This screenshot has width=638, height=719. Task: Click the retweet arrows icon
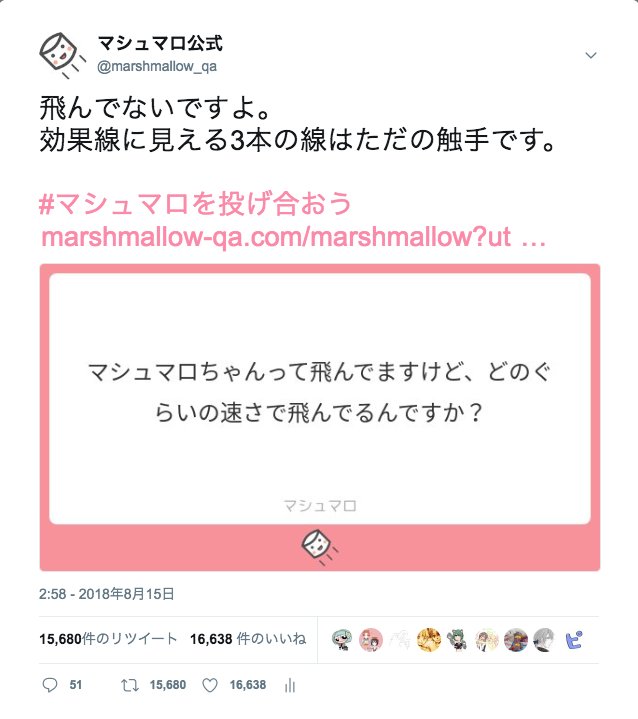(x=129, y=685)
